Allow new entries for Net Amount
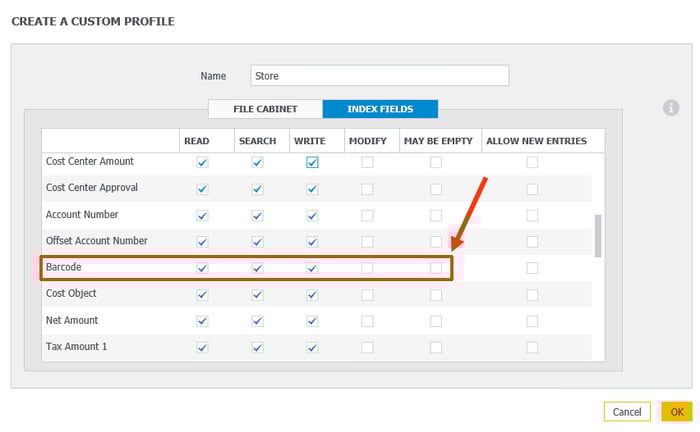This screenshot has width=700, height=432. pyautogui.click(x=532, y=321)
